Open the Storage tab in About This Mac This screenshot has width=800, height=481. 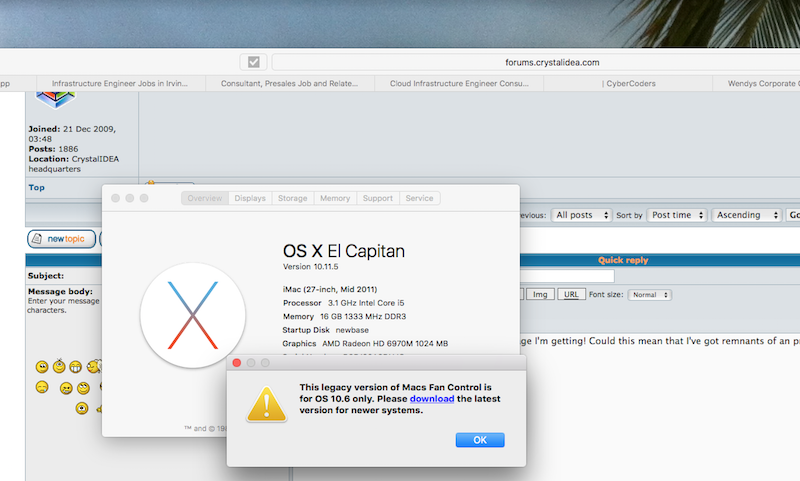pos(292,198)
